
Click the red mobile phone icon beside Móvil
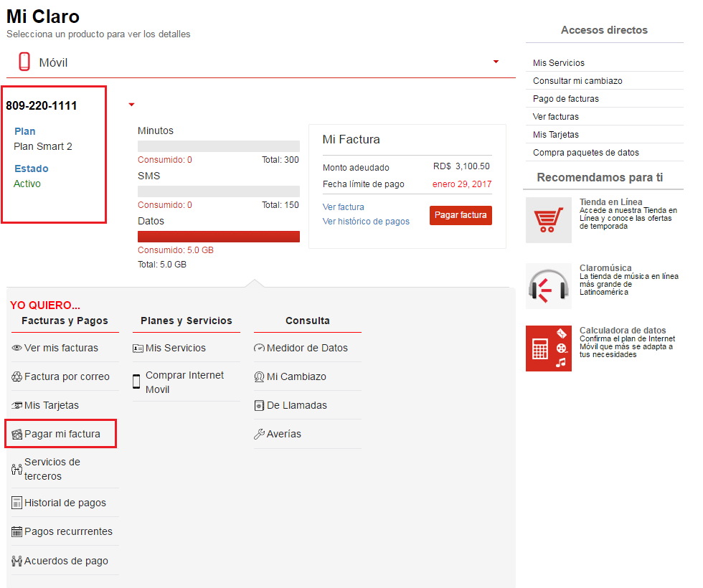coord(24,62)
